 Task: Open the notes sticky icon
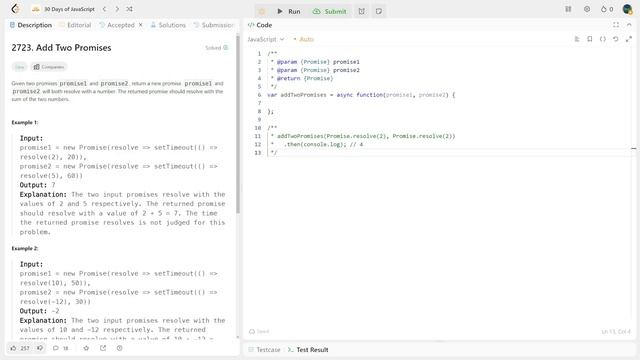point(379,11)
